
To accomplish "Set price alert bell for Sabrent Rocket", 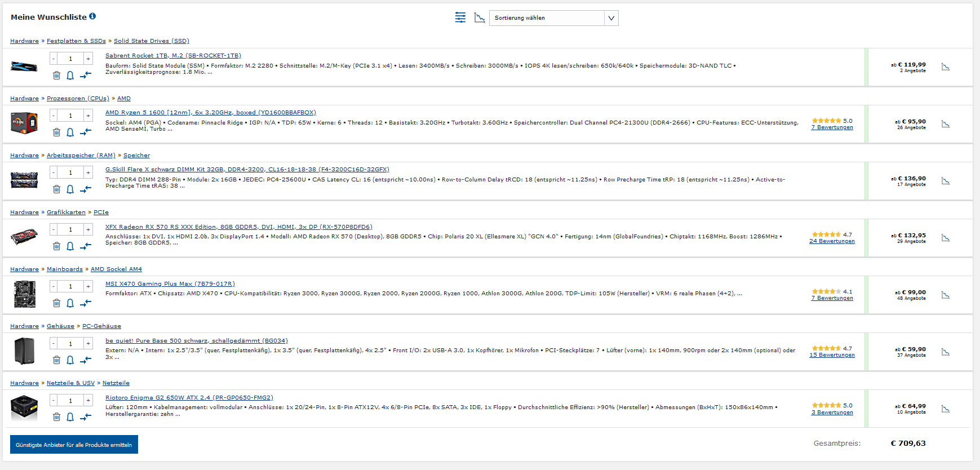I will tap(70, 75).
